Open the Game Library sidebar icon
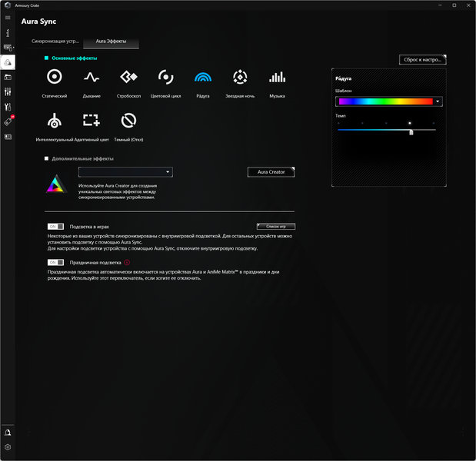Viewport: 476px width, 461px height. point(8,78)
